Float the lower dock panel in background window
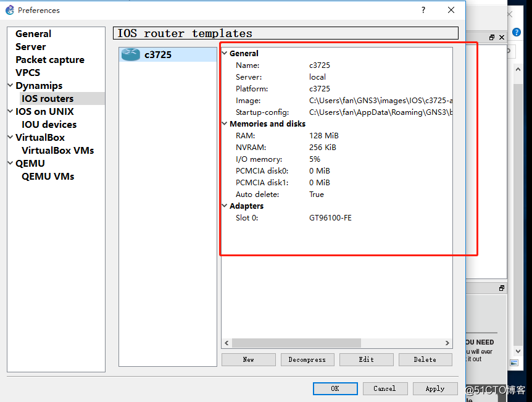532x402 pixels. [502, 288]
